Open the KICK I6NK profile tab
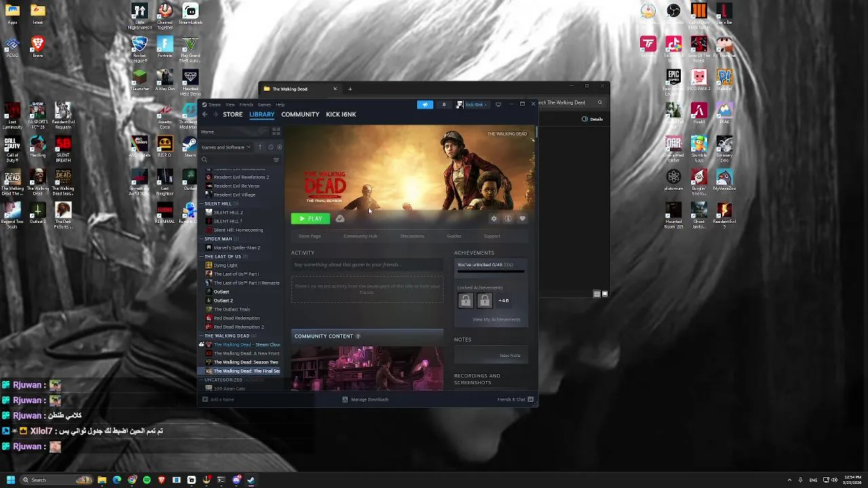Screen dimensions: 868x488 coord(341,115)
